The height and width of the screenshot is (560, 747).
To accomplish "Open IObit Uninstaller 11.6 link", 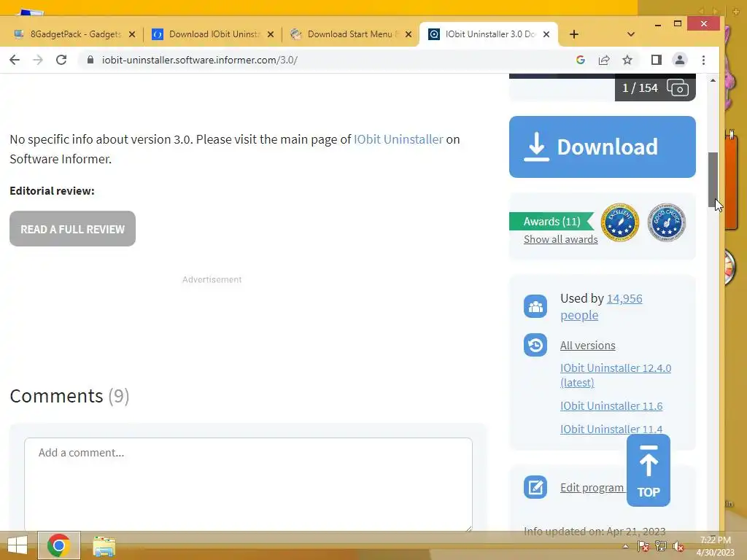I will (611, 405).
